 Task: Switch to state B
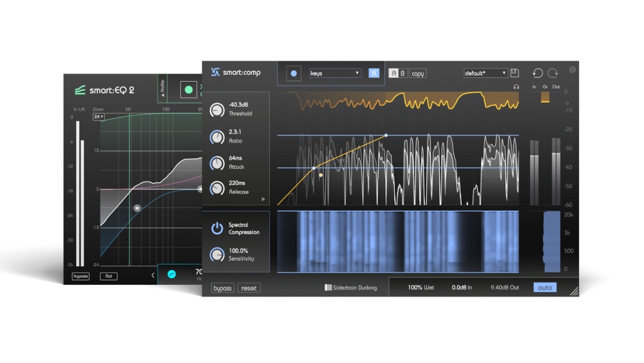(x=402, y=74)
